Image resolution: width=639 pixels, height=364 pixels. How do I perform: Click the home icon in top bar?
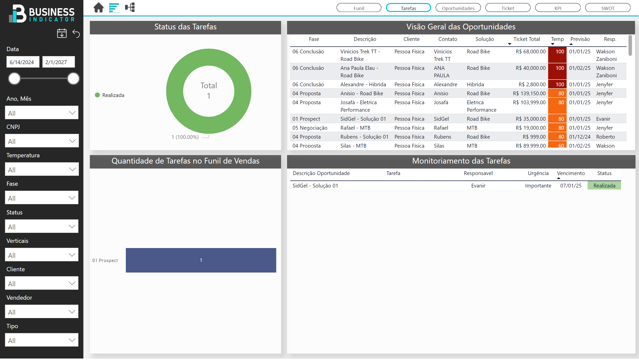tap(98, 7)
